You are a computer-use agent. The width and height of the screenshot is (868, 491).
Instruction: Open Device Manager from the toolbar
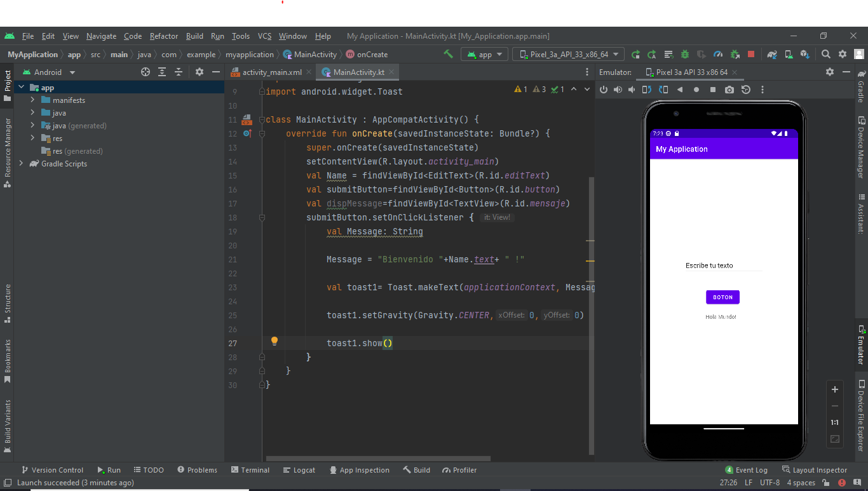788,54
